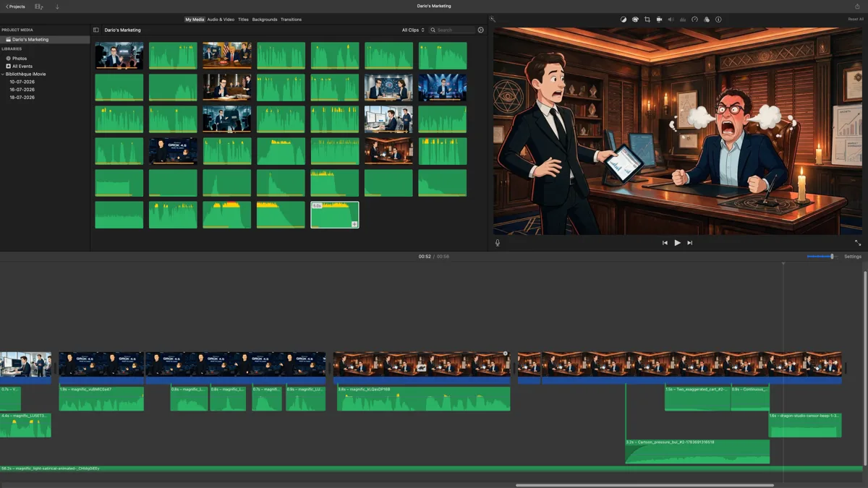Select the Cropping tool
The image size is (868, 488).
pyautogui.click(x=647, y=20)
